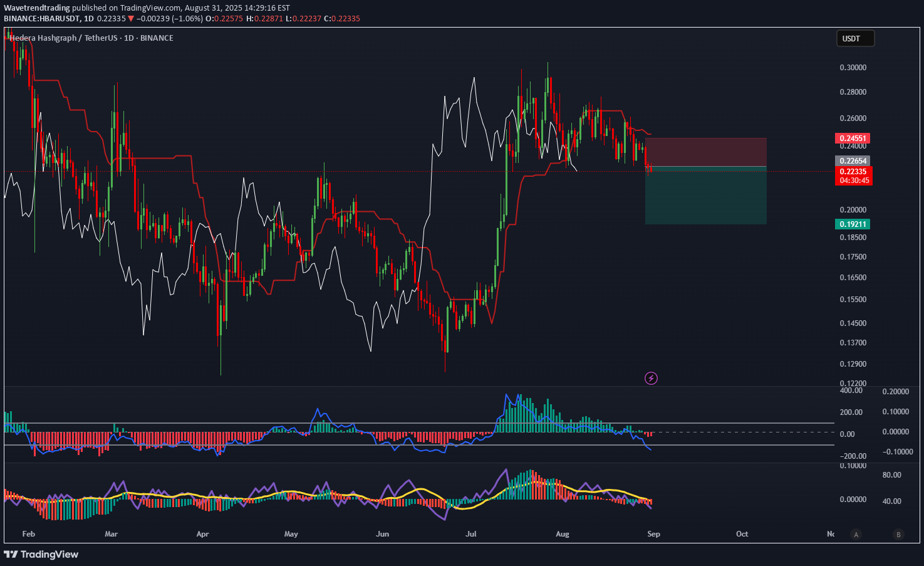
Task: Select the green 0.19211 target price label
Action: pyautogui.click(x=853, y=224)
